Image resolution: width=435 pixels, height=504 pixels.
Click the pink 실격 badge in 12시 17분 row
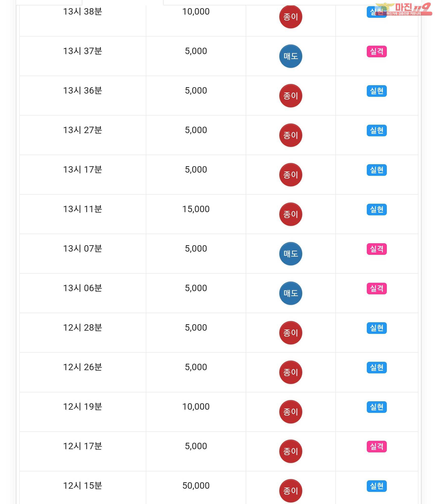click(377, 446)
